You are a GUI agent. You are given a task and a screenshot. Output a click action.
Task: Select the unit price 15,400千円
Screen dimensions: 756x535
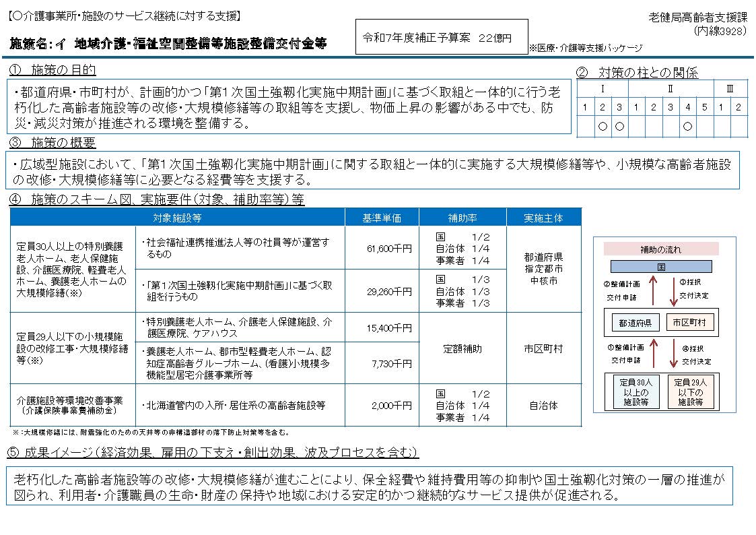coord(389,328)
